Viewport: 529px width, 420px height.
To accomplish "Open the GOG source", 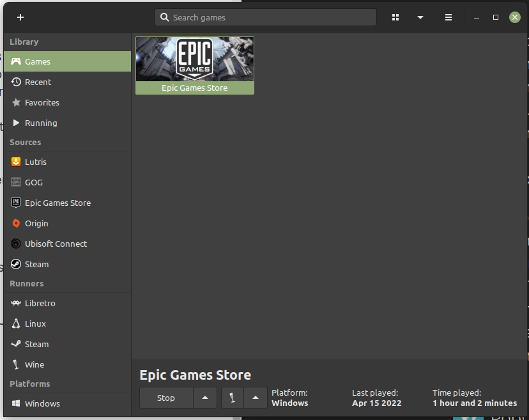I will pyautogui.click(x=68, y=182).
